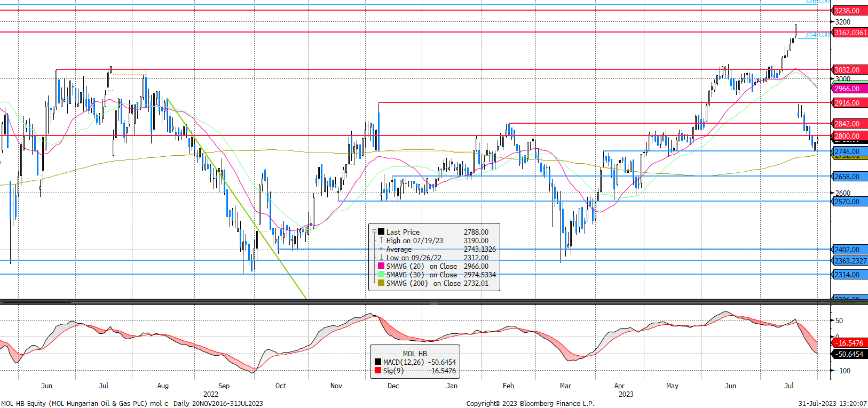This screenshot has height=408, width=868.
Task: Click the Mar month axis label
Action: pyautogui.click(x=565, y=386)
